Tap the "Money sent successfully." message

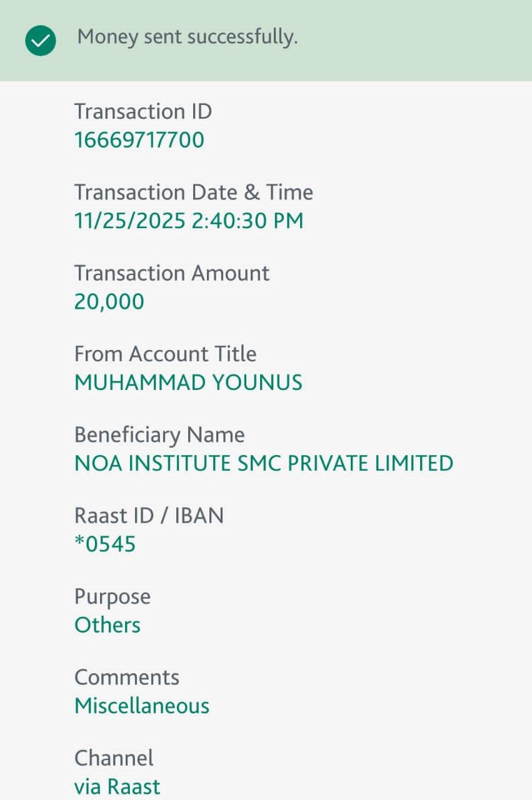[x=187, y=37]
